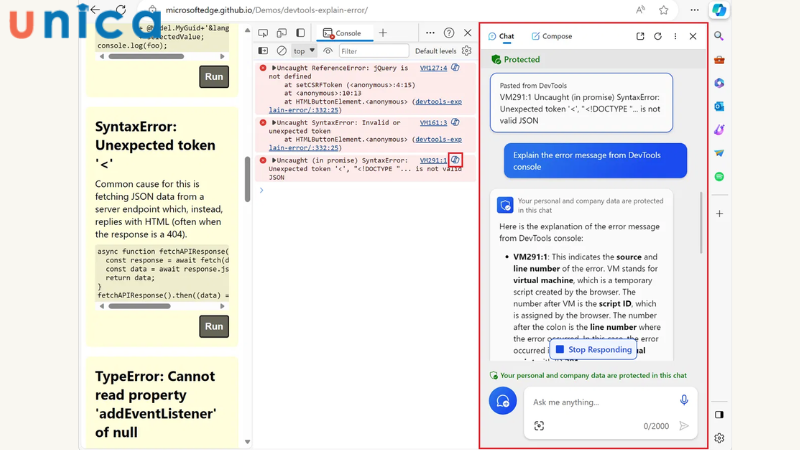Viewport: 800px width, 450px height.
Task: Clear the console with the clear icon
Action: 281,51
